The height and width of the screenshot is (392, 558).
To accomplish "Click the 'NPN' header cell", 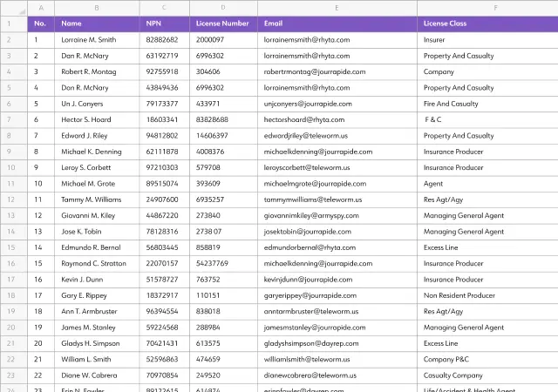I will pyautogui.click(x=165, y=24).
